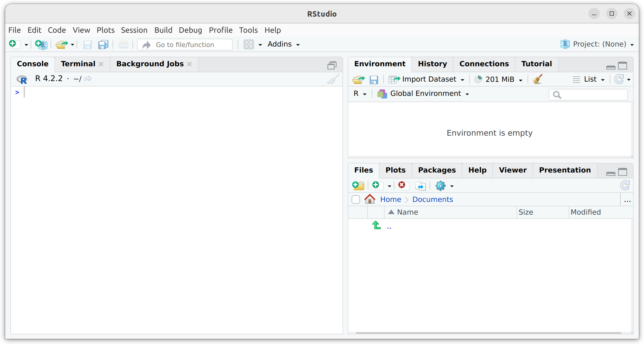Image resolution: width=644 pixels, height=344 pixels.
Task: Switch to the Connections tab
Action: click(484, 64)
